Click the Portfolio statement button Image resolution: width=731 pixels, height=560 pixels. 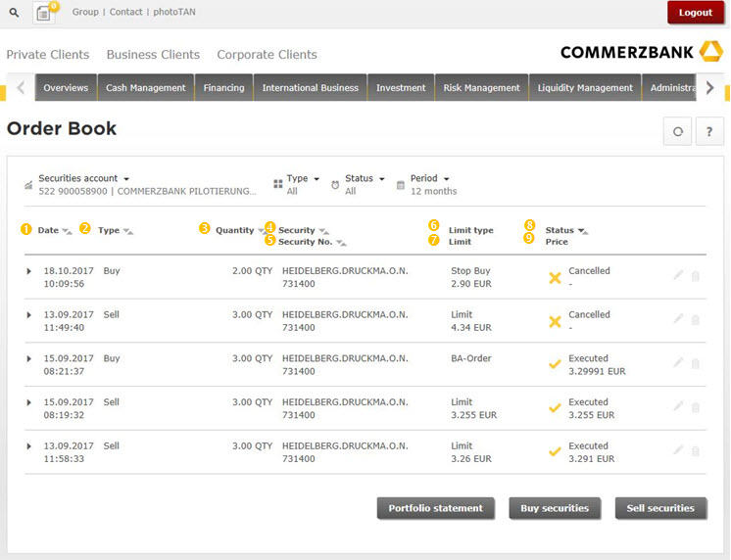pos(435,508)
